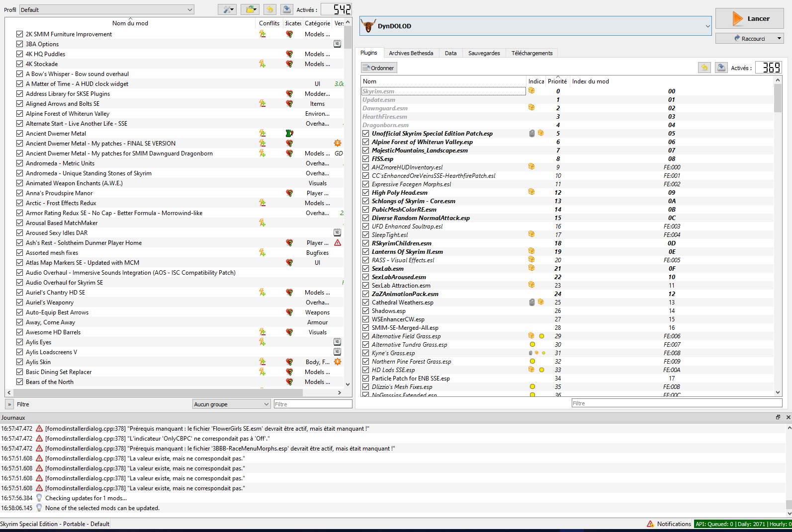Open the Téléchargements tab
The width and height of the screenshot is (792, 532).
click(532, 53)
